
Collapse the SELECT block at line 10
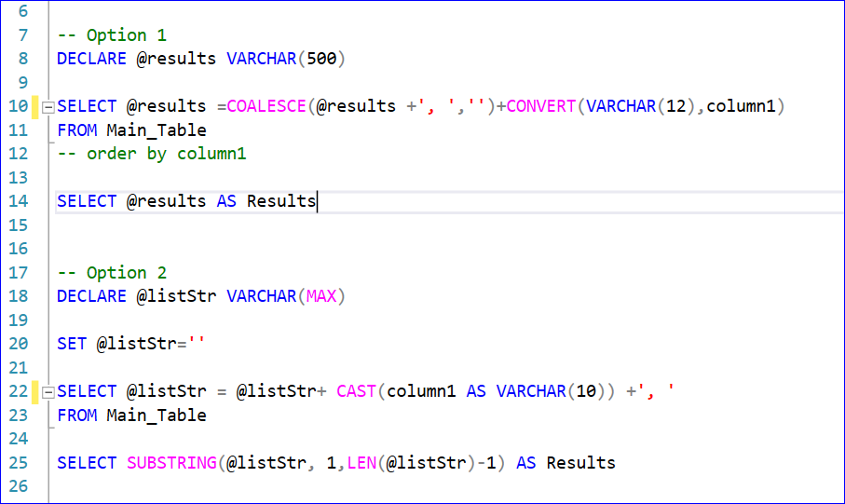click(x=48, y=107)
